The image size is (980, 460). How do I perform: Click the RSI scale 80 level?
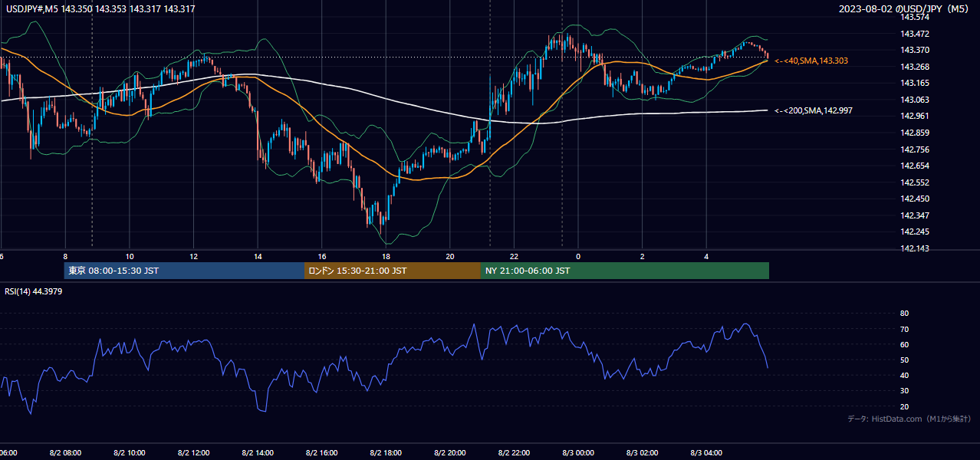904,314
